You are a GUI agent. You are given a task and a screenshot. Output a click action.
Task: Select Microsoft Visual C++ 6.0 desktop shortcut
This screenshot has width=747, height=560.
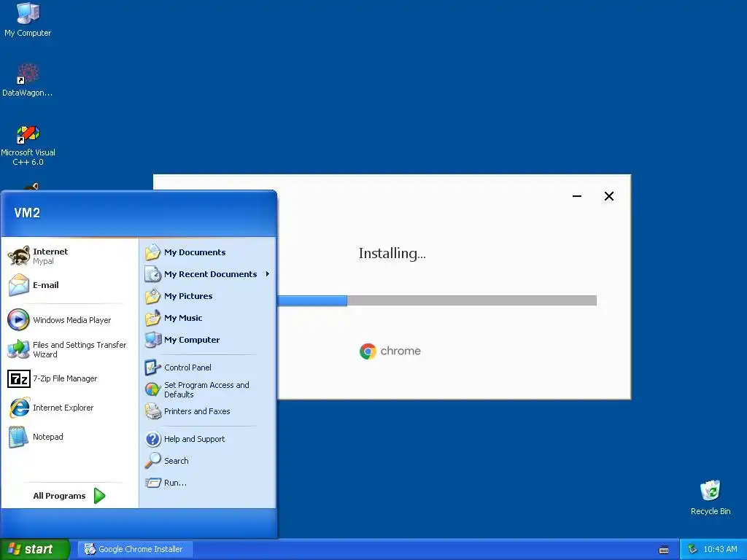coord(28,145)
